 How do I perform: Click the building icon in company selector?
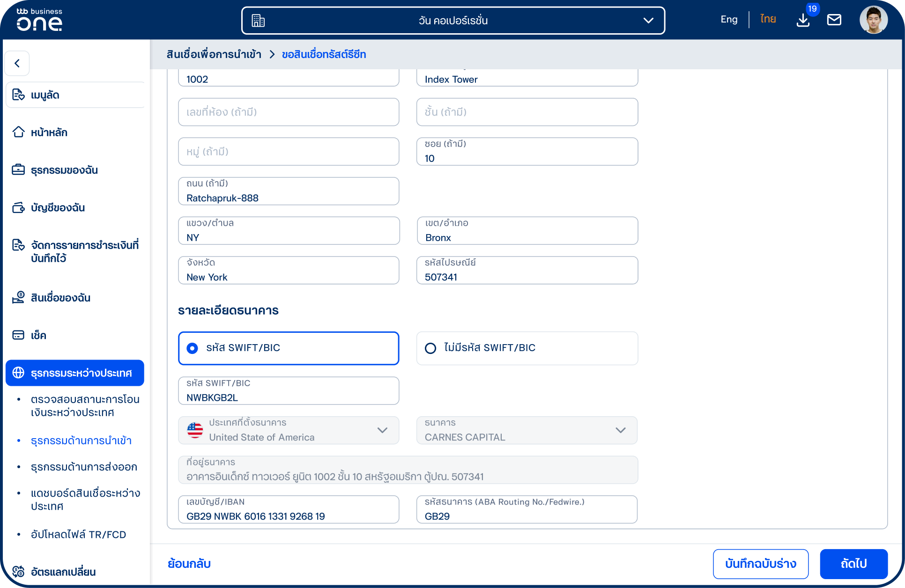pyautogui.click(x=258, y=21)
